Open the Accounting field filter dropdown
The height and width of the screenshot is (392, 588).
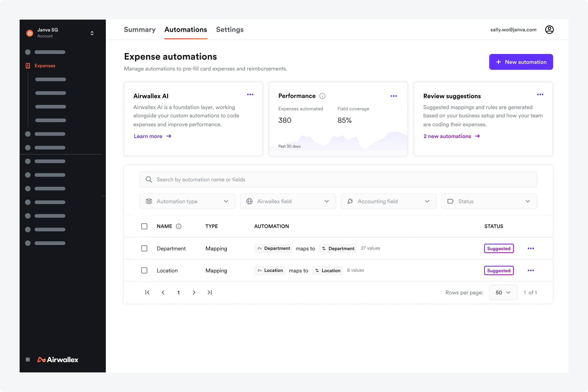coord(388,201)
